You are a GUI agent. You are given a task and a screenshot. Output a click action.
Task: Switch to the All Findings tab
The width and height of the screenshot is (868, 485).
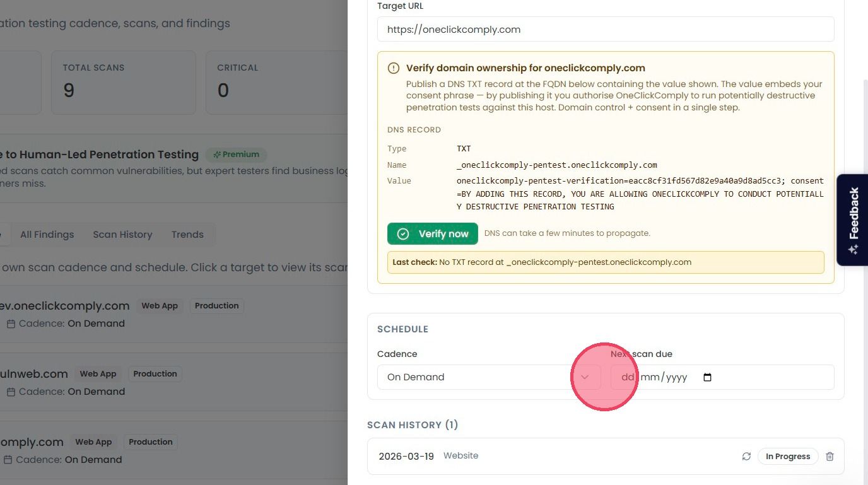(x=47, y=235)
